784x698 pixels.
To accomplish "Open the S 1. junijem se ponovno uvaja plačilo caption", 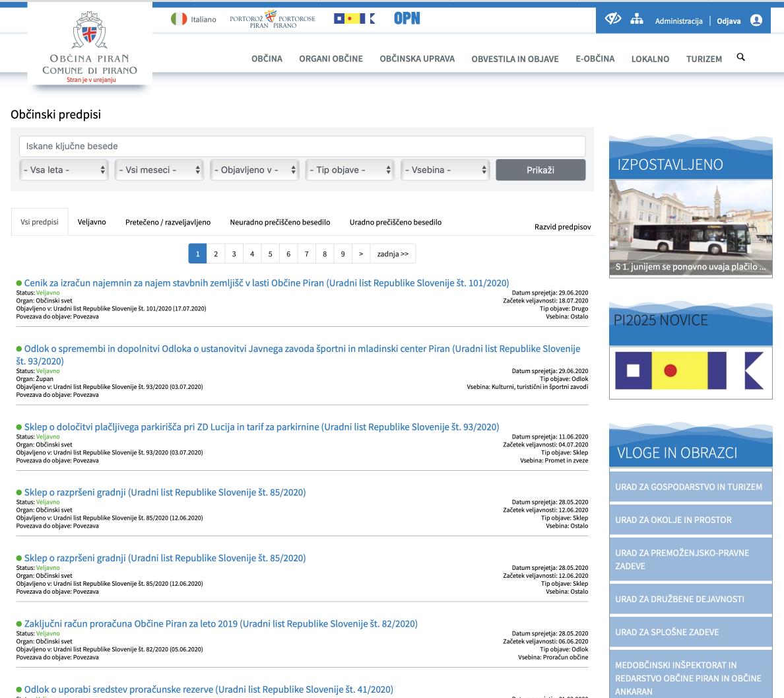I will (690, 267).
